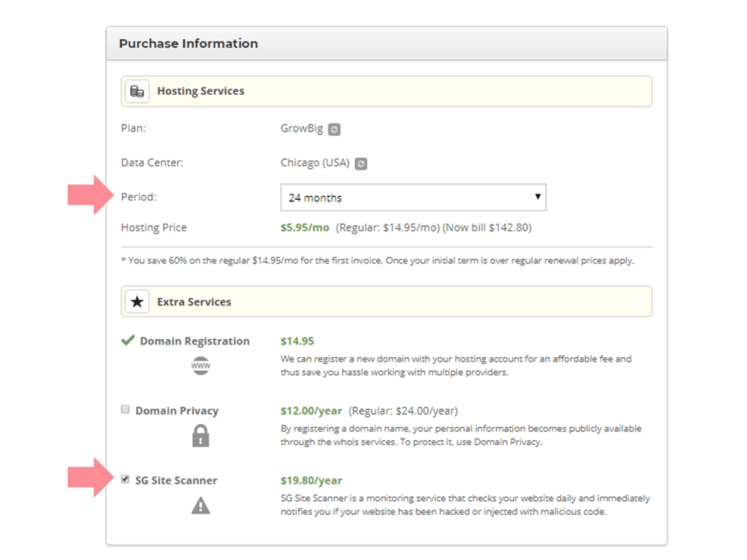Click the Now bill $142.80 text
This screenshot has width=747, height=560.
[487, 228]
